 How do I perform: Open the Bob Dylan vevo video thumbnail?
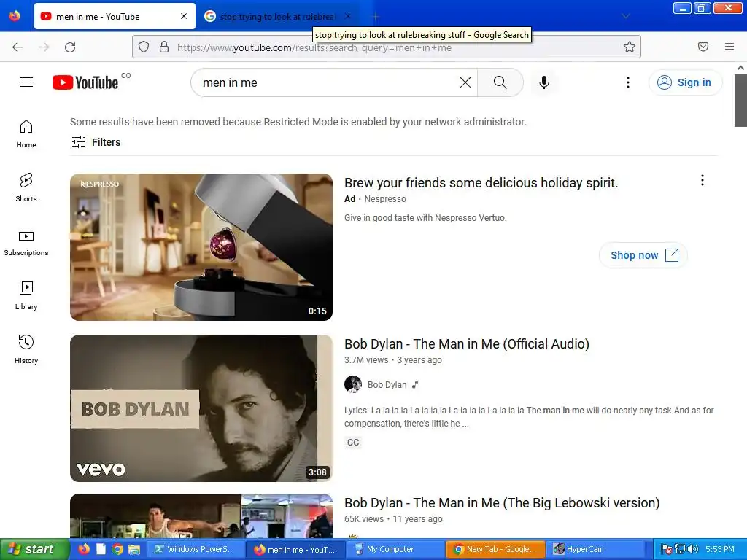coord(201,408)
